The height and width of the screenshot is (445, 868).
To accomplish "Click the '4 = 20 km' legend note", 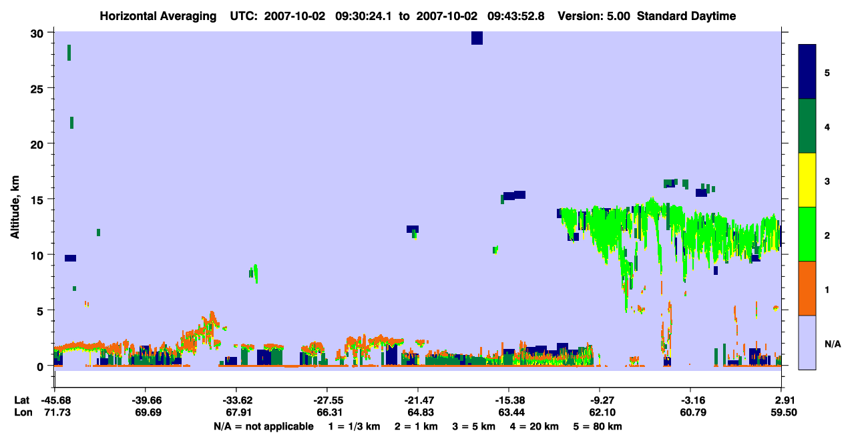I will click(533, 426).
